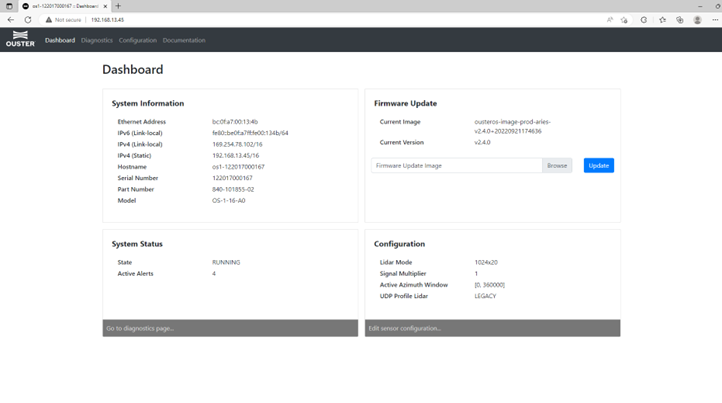Go to the Documentation nav item
This screenshot has height=403, width=722.
click(183, 40)
